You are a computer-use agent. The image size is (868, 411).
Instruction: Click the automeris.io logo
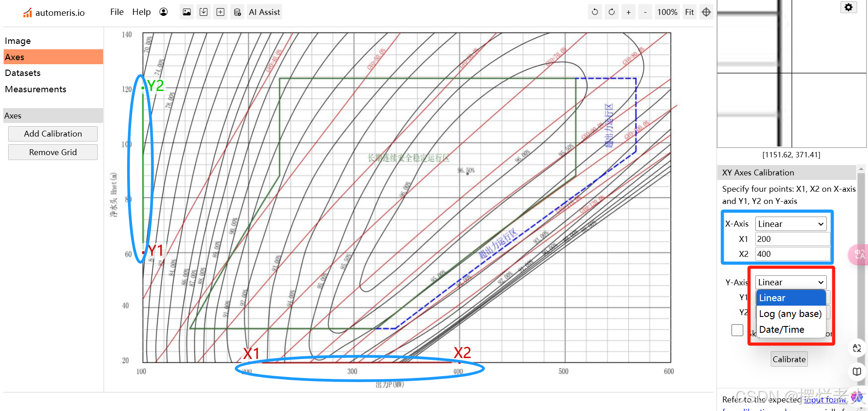pyautogui.click(x=54, y=13)
